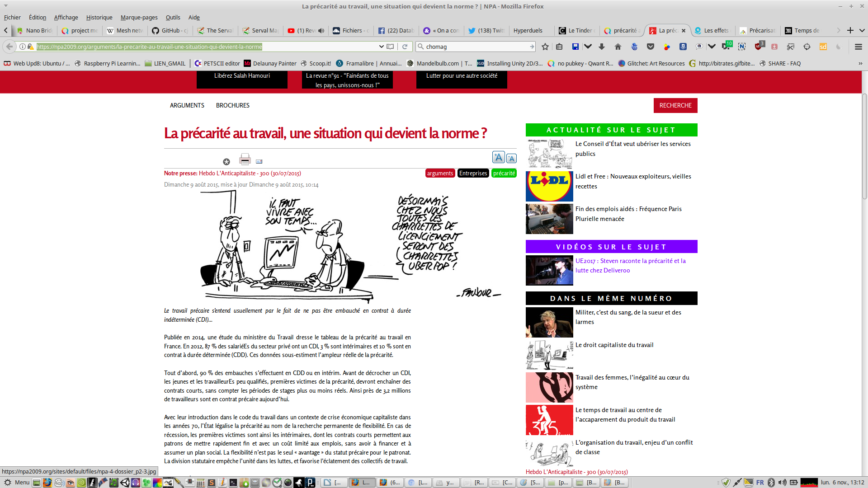Open the URL bar history dropdown
Screen dimensions: 868x488
tap(381, 47)
